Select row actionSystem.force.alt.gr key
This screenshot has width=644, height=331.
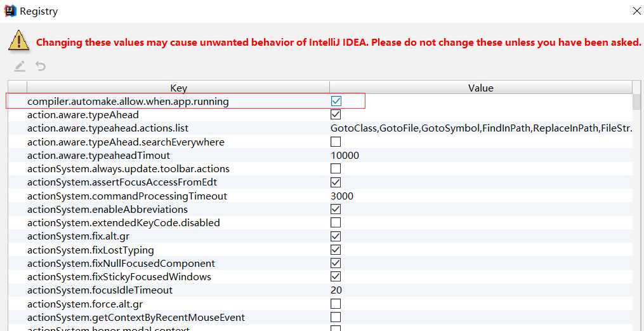pos(85,304)
